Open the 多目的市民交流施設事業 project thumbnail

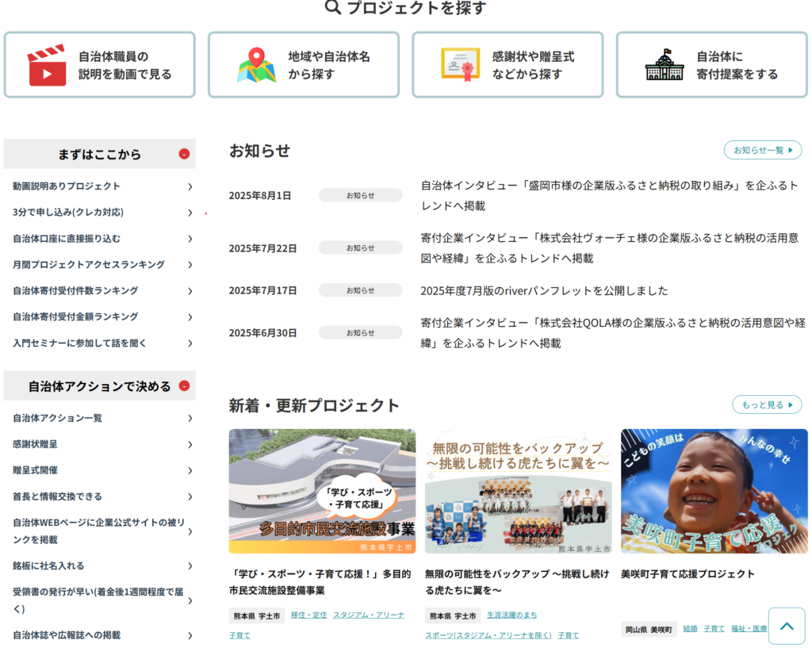pyautogui.click(x=322, y=491)
